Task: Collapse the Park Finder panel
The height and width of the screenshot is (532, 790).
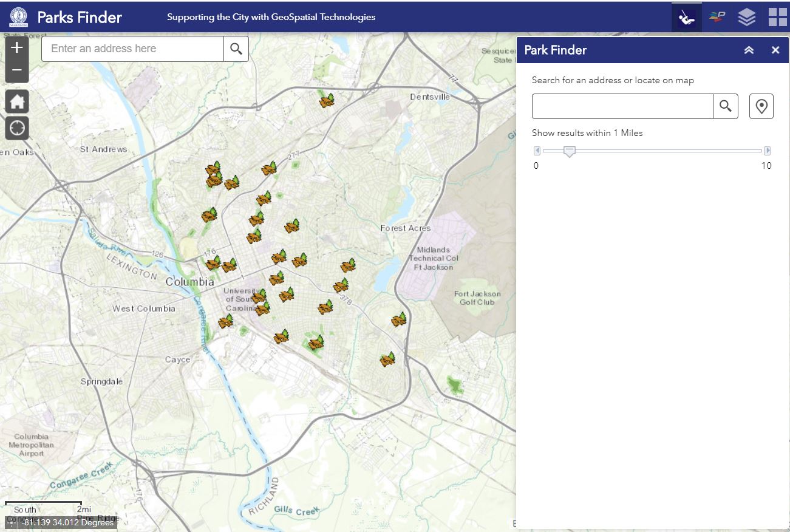Action: [749, 50]
